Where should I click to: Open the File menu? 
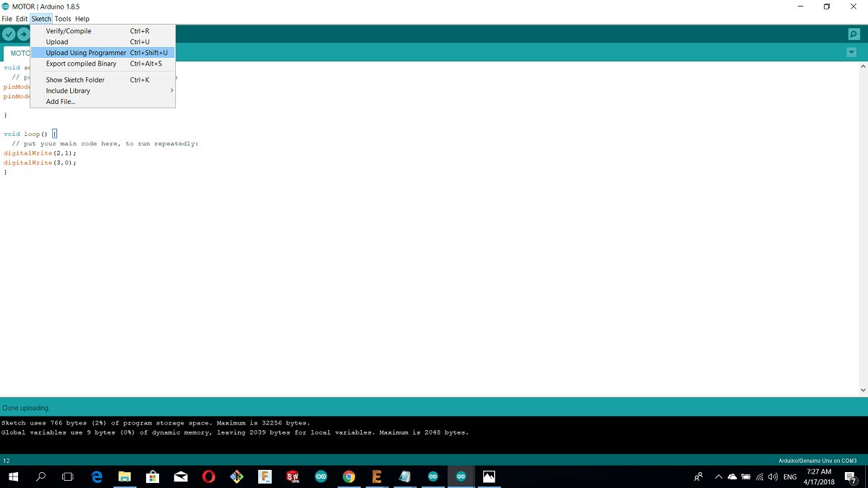coord(7,19)
